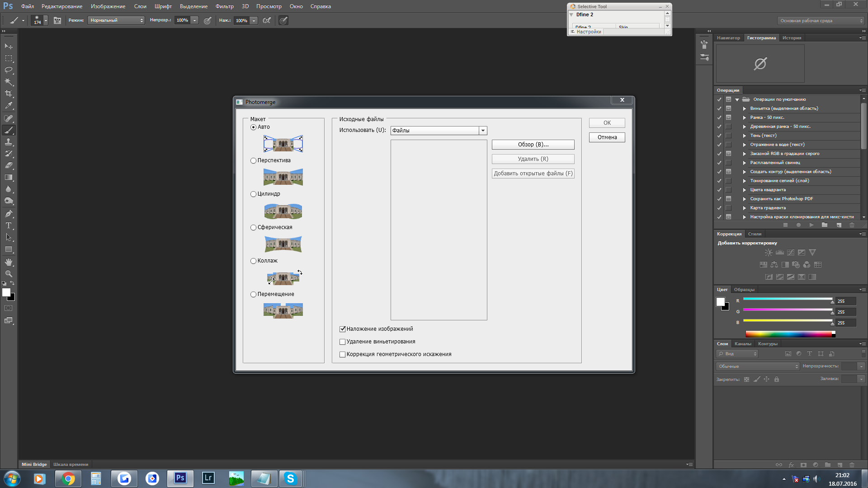868x488 pixels.
Task: Select the Hand tool
Action: pyautogui.click(x=9, y=262)
